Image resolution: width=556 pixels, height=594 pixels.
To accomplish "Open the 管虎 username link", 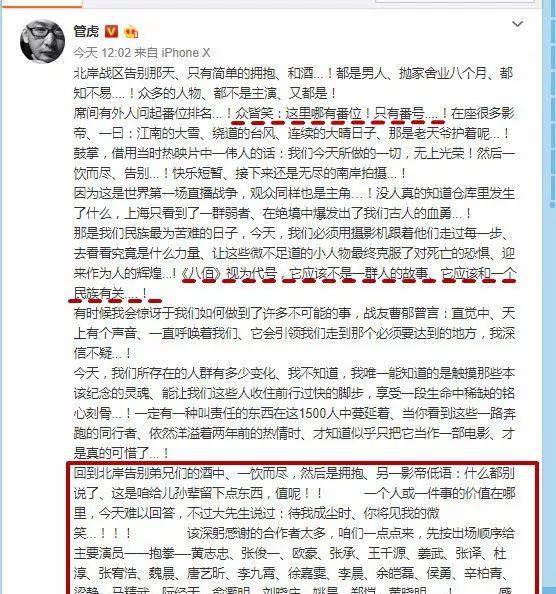I will (86, 31).
